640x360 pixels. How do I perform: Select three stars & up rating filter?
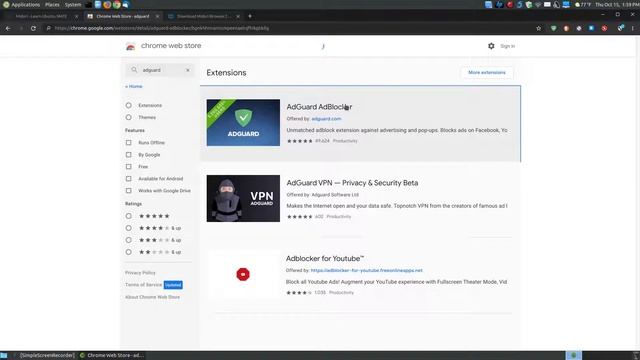coord(129,240)
